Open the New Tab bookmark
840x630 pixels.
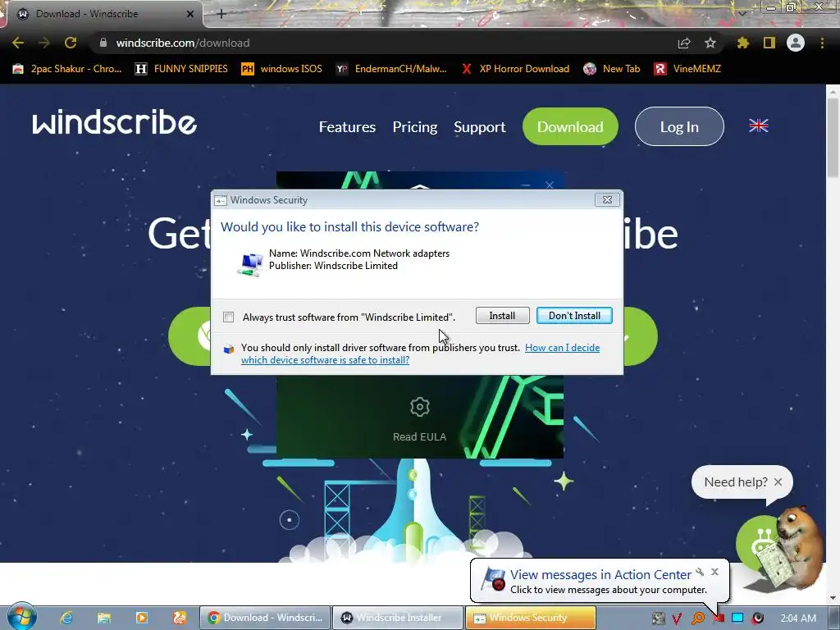(x=612, y=69)
